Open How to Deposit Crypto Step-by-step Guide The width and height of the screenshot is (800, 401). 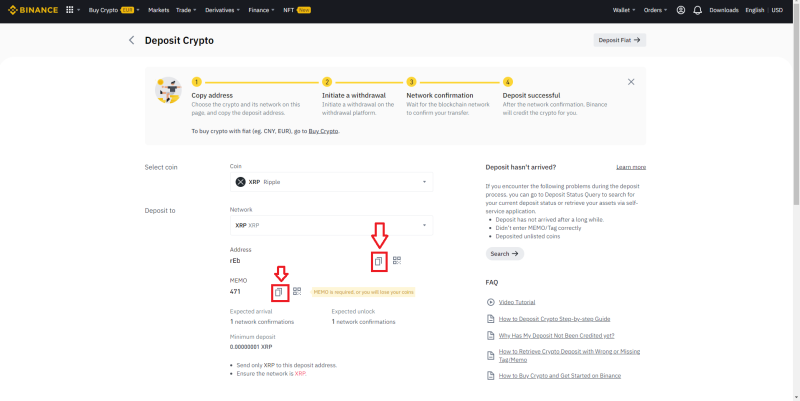554,319
